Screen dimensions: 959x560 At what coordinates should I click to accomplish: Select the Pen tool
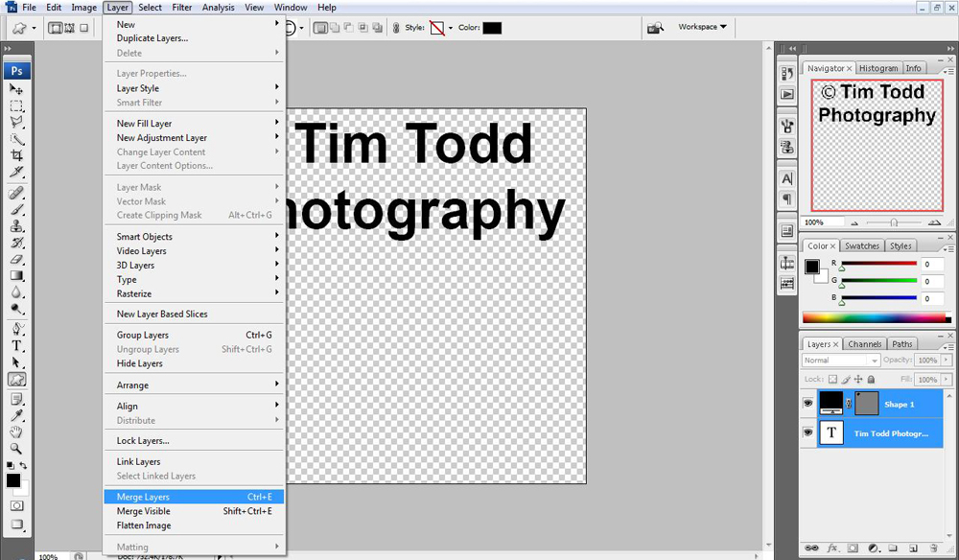click(16, 329)
